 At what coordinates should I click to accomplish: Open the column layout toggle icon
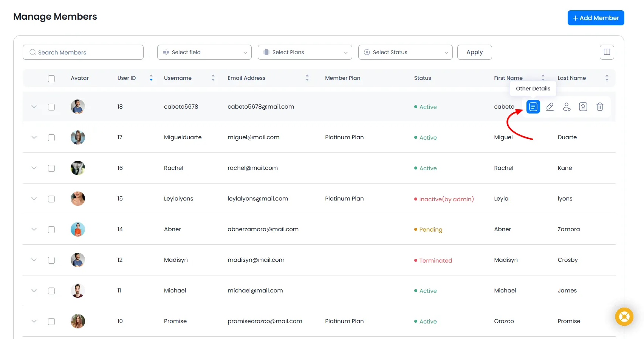(607, 52)
